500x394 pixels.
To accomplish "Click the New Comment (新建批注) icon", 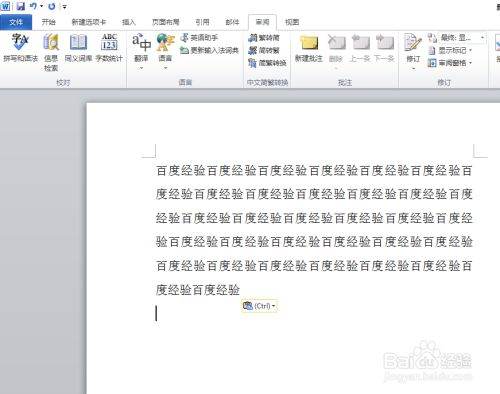I will click(309, 48).
